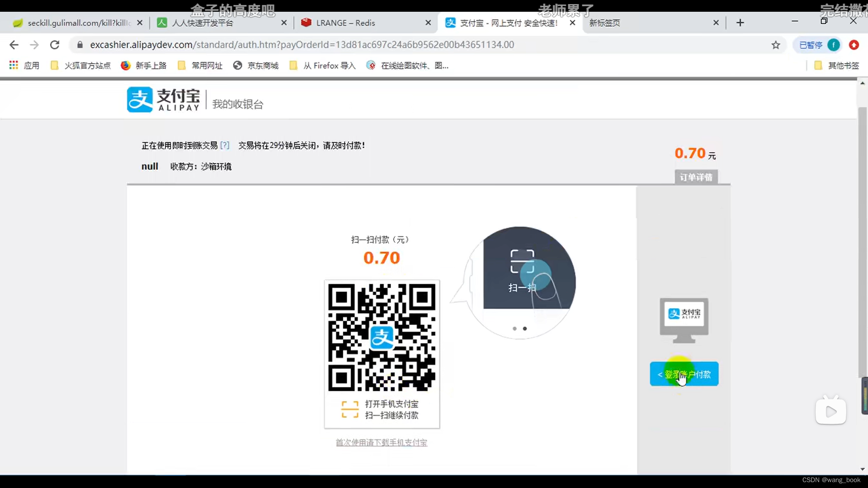Screen dimensions: 868x488
Task: Open the 其他书签 folder
Action: click(x=837, y=66)
